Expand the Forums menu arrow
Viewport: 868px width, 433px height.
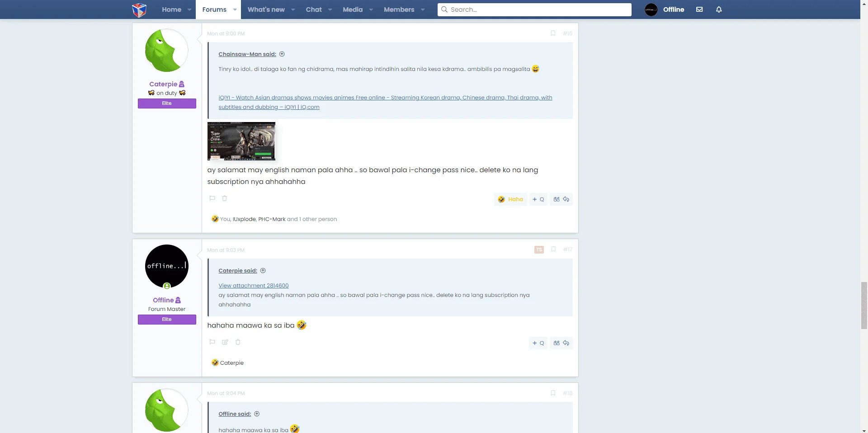pos(235,9)
